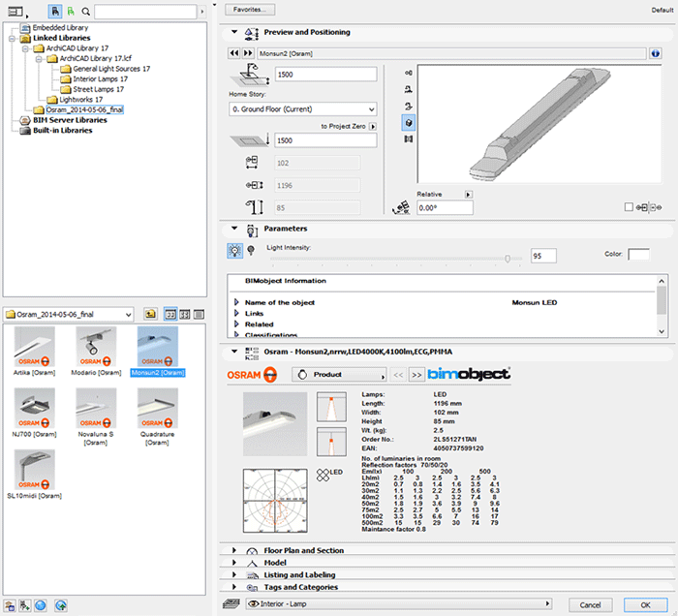Select General Light Sources 17 folder

111,69
